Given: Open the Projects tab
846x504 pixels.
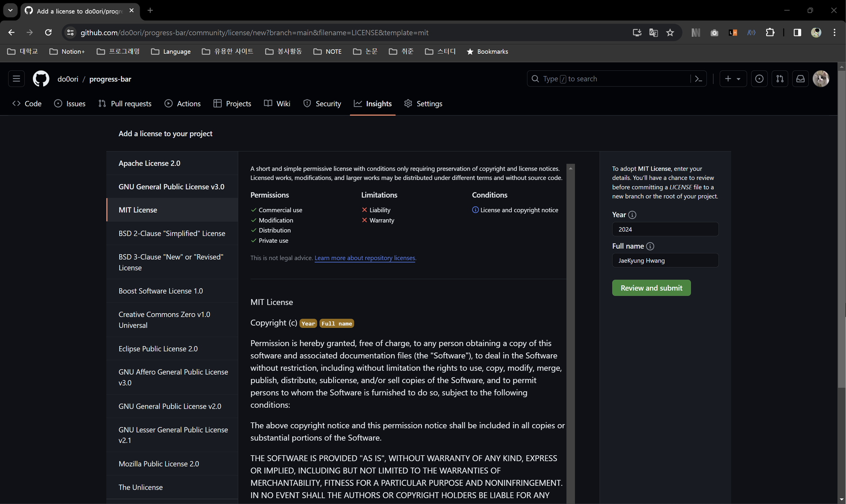Looking at the screenshot, I should (232, 104).
